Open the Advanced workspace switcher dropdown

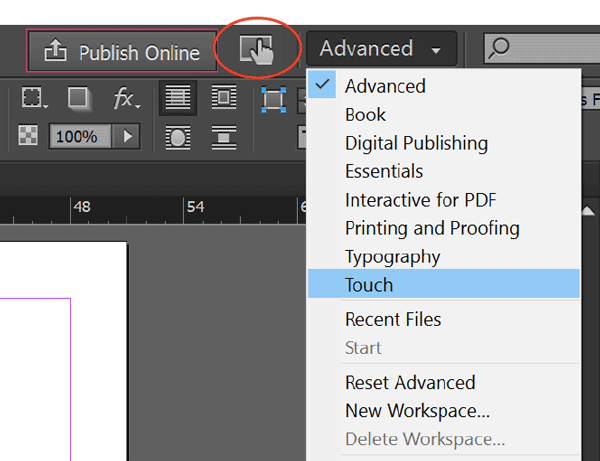(382, 49)
